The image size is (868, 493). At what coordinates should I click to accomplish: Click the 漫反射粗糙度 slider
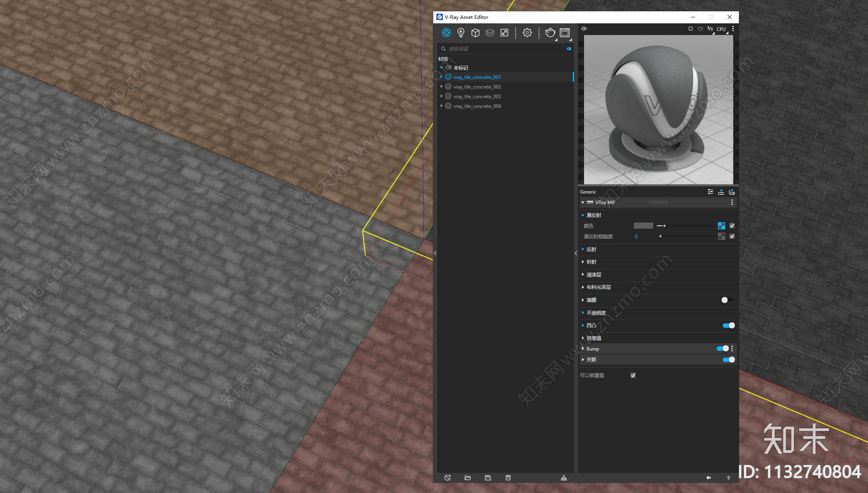(x=685, y=236)
